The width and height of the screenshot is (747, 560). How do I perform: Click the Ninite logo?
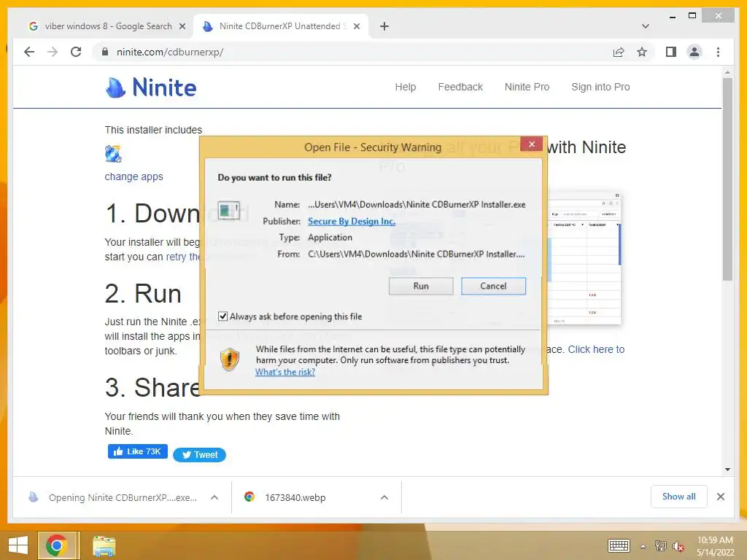pos(151,87)
